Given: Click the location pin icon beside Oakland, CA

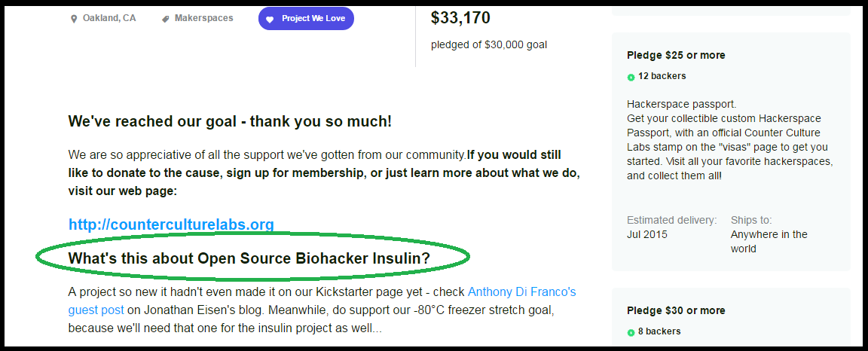Looking at the screenshot, I should (x=74, y=19).
